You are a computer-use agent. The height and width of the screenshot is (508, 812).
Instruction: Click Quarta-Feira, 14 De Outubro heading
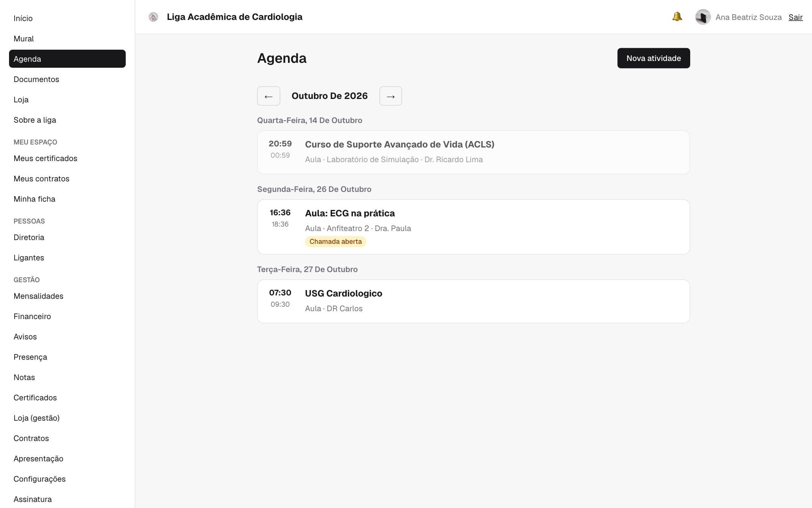tap(309, 120)
